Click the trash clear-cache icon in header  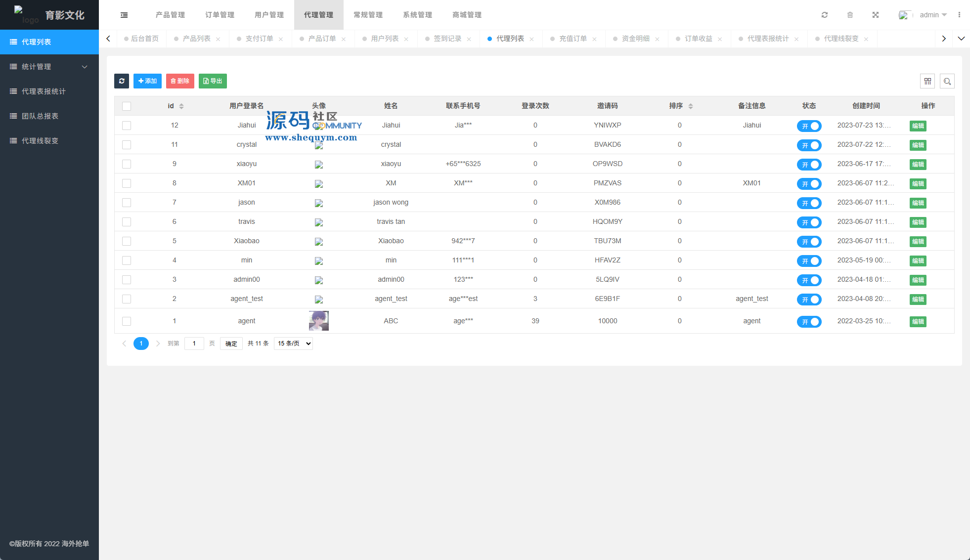(x=850, y=15)
